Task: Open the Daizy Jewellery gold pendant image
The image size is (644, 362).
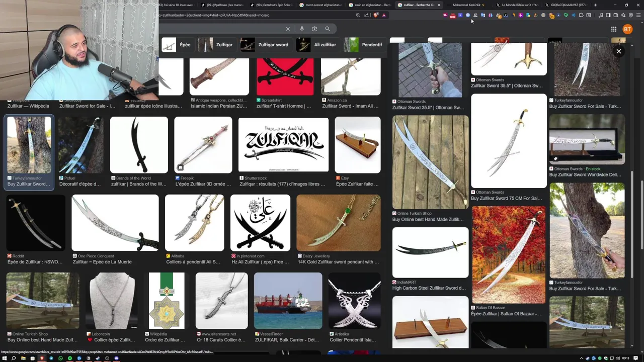Action: click(x=339, y=223)
